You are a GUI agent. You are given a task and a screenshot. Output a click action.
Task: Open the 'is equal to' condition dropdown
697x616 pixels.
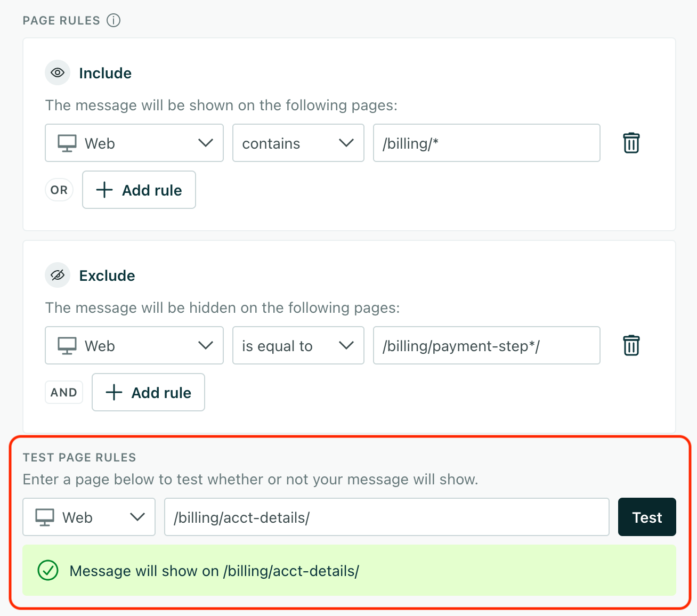pyautogui.click(x=298, y=345)
